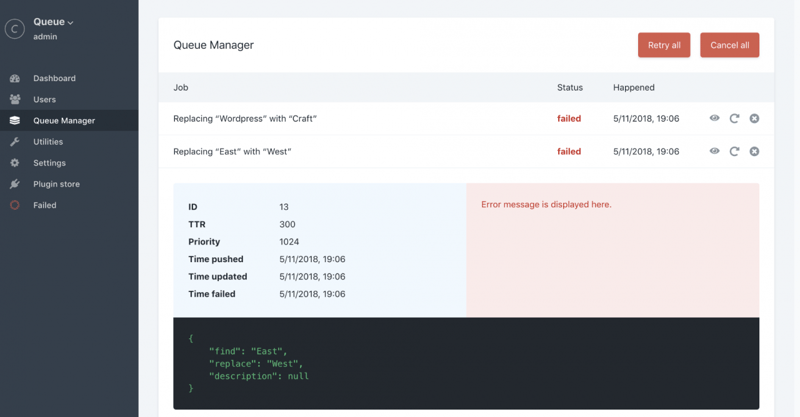Click the Plugin store plug icon
The image size is (800, 417).
pos(15,184)
